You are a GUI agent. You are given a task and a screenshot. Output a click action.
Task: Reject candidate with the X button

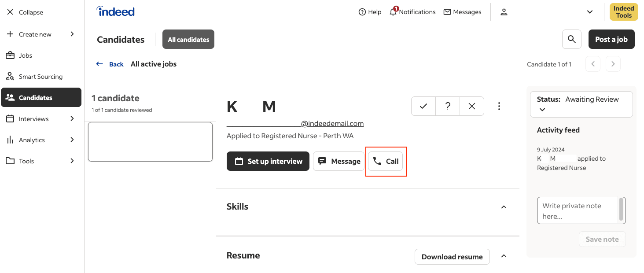point(472,106)
